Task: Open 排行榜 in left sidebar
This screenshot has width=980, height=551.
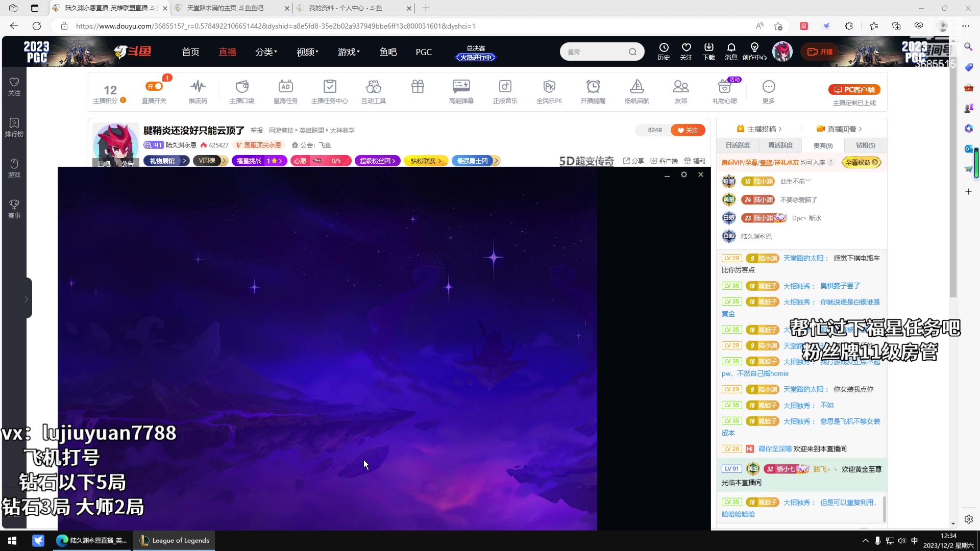Action: pyautogui.click(x=14, y=127)
